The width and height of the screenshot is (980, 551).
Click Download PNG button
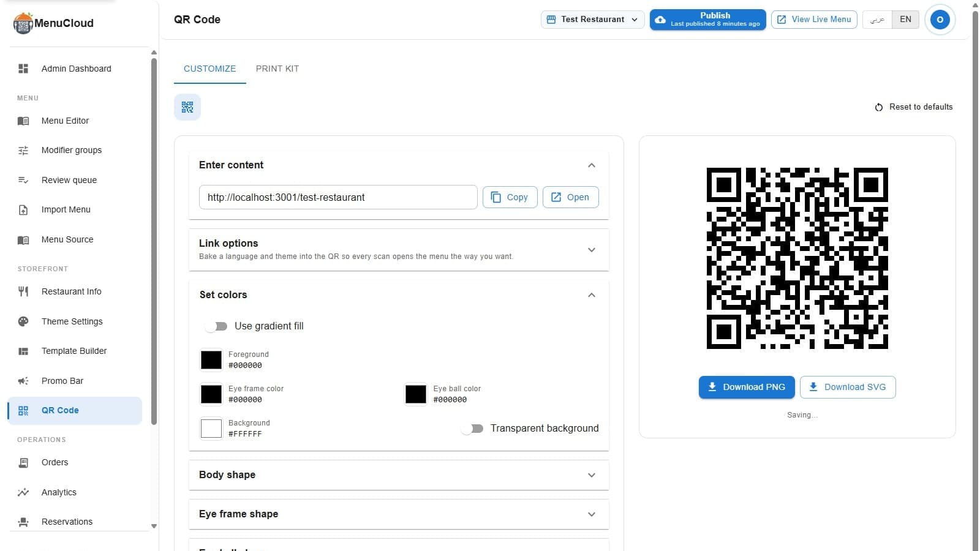pos(747,387)
